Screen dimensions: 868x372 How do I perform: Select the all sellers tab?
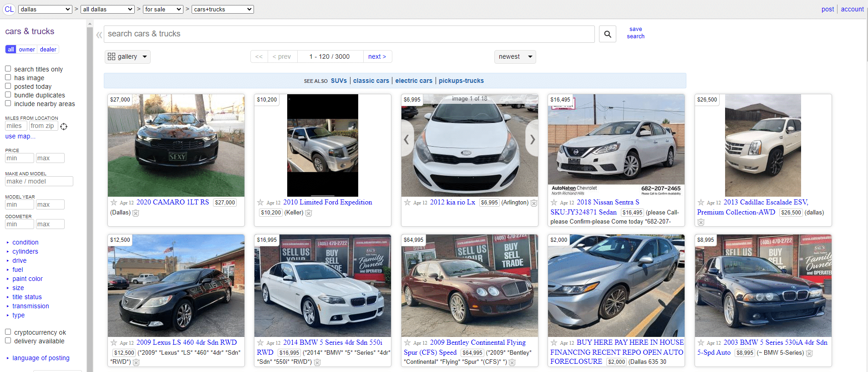coord(11,49)
